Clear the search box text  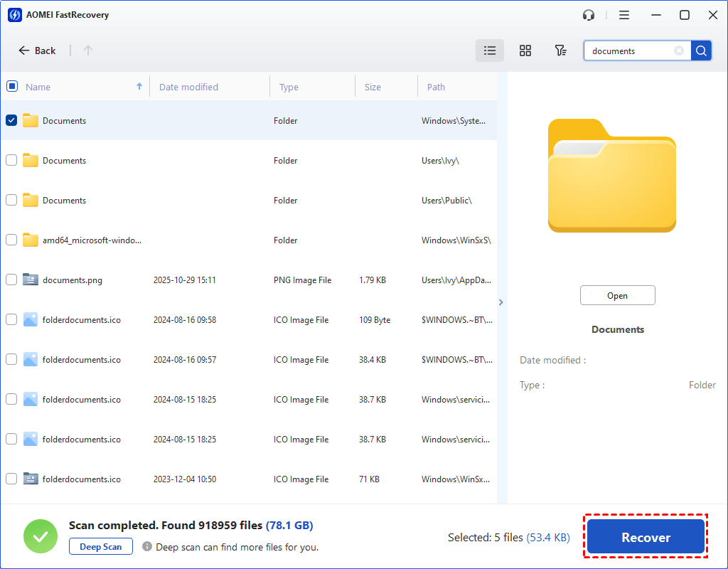pos(679,50)
